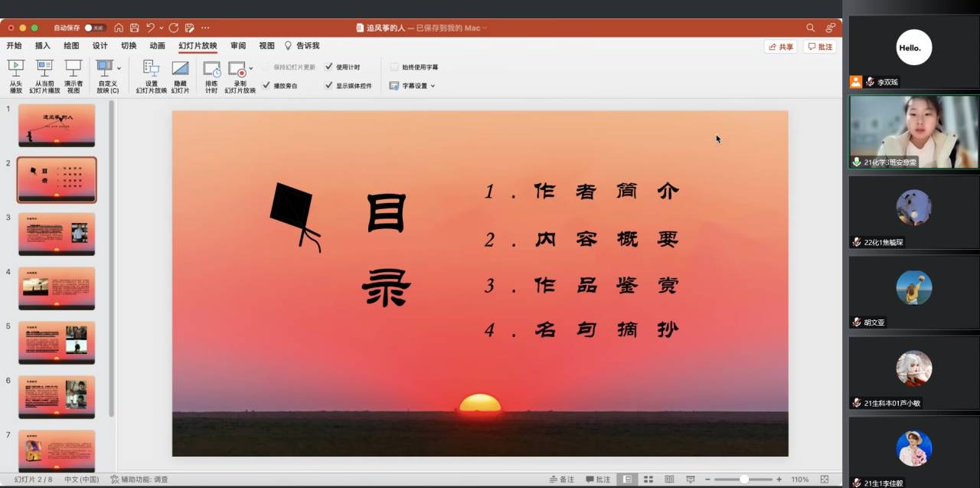Expand Subtitle Settings (字幕设置) dropdown
This screenshot has height=488, width=980.
tap(433, 86)
